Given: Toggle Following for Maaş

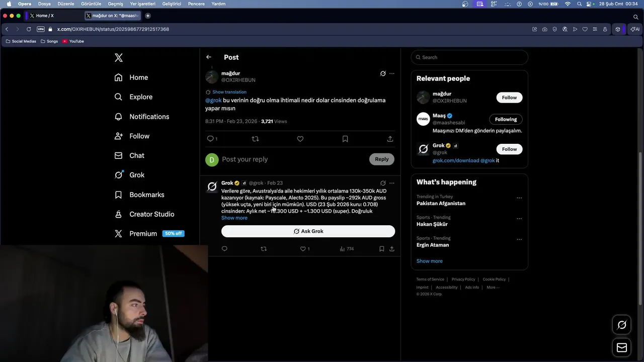Looking at the screenshot, I should [506, 119].
